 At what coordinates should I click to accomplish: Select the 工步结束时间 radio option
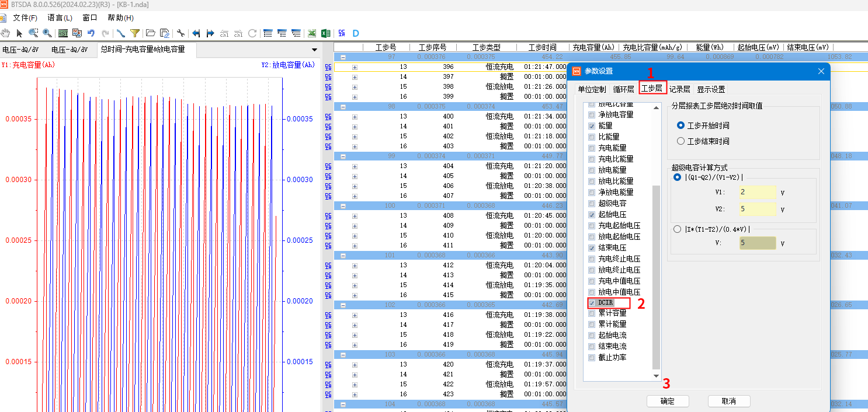click(680, 141)
